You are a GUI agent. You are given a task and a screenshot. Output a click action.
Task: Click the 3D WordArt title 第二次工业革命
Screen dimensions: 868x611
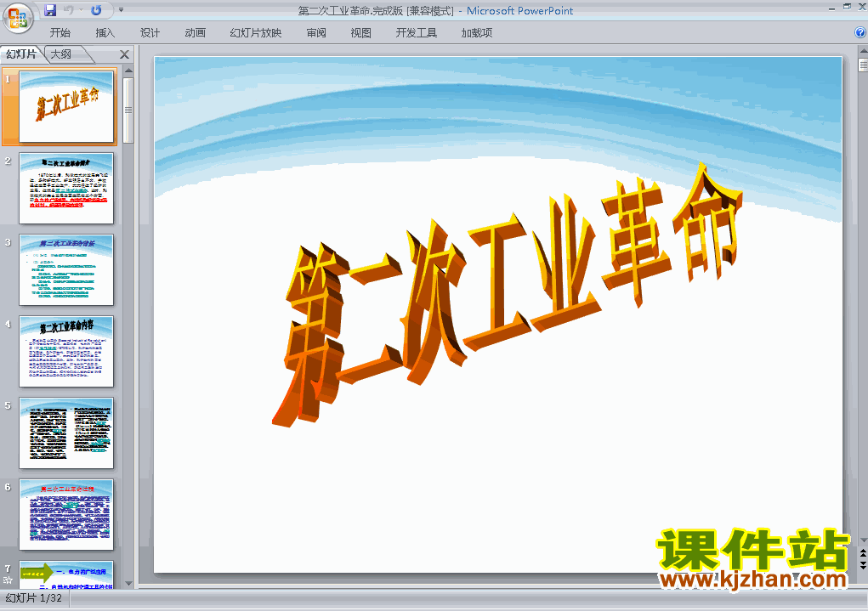click(507, 295)
